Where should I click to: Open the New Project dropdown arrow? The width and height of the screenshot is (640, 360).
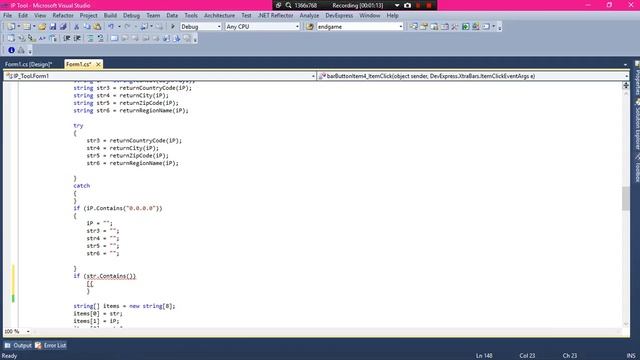pos(18,27)
